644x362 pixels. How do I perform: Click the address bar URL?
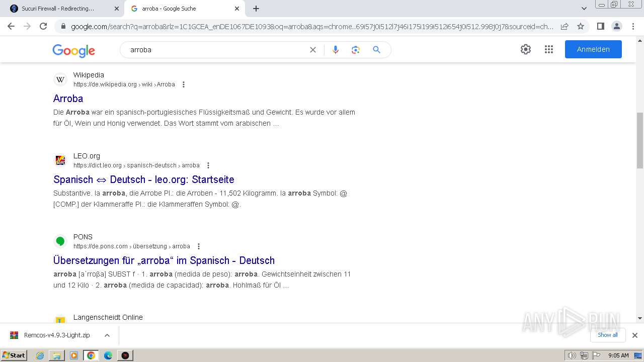(x=312, y=26)
